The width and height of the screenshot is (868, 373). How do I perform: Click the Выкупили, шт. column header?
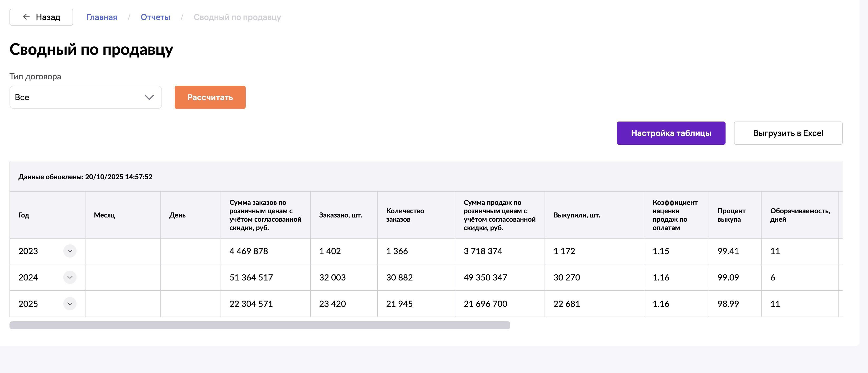tap(576, 215)
